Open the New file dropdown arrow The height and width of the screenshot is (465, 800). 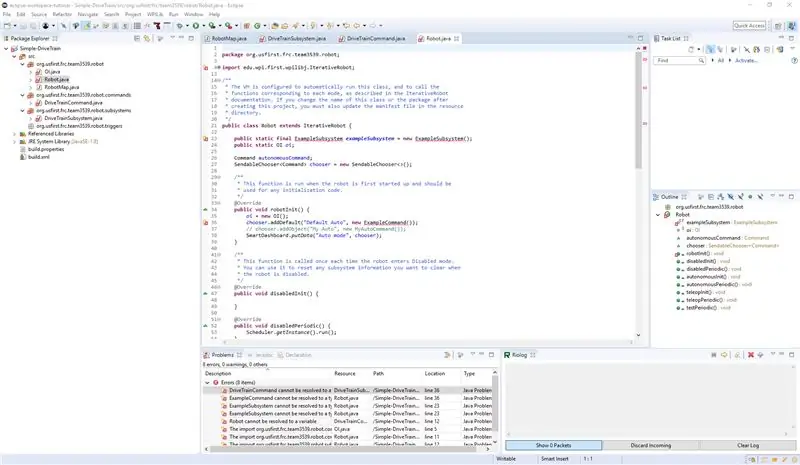14,26
